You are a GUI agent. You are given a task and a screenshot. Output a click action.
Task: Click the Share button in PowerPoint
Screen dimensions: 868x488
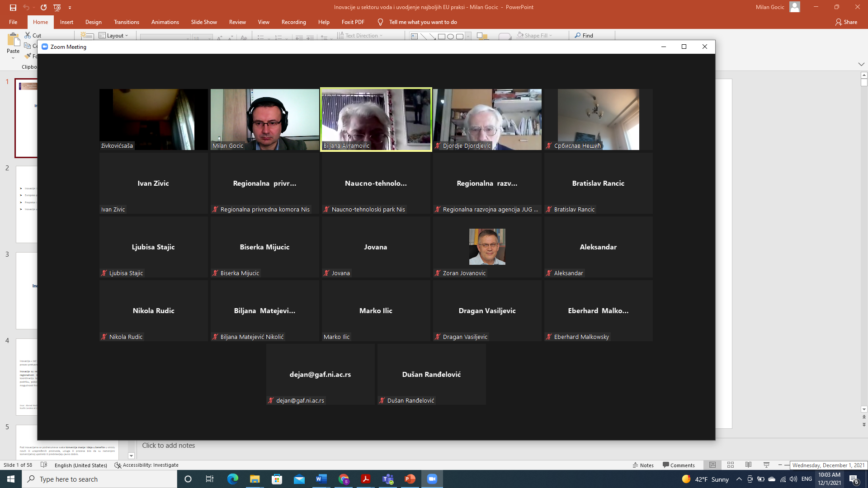(846, 22)
